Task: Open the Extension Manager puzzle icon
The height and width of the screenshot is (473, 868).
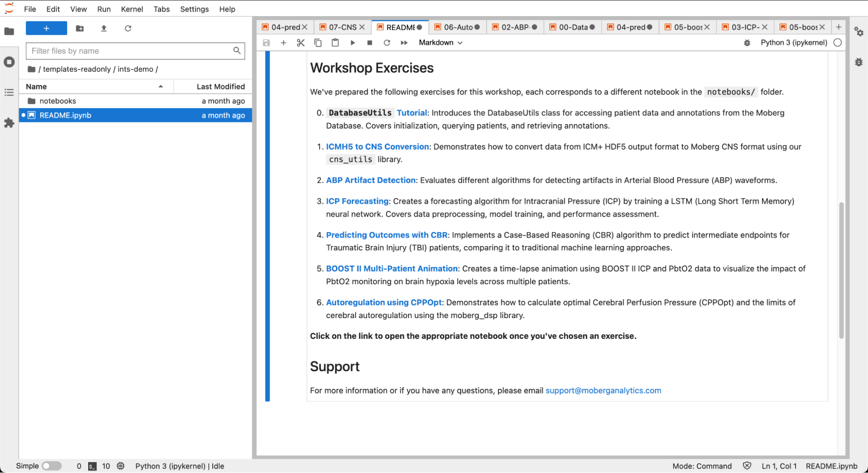Action: [x=9, y=123]
